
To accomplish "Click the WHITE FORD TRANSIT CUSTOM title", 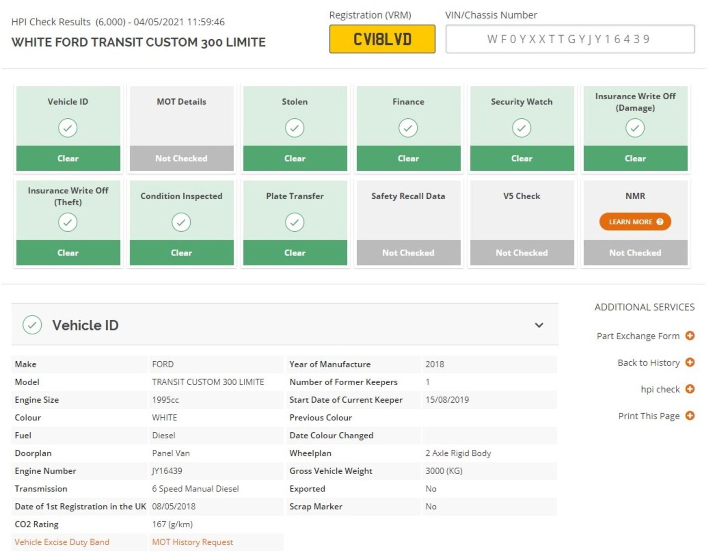I will [x=138, y=42].
